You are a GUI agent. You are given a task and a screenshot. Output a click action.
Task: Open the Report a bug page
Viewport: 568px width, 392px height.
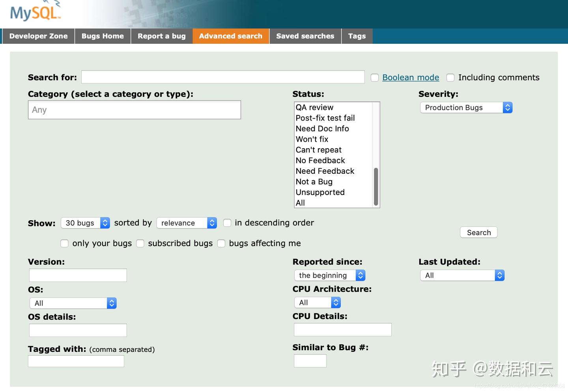point(161,36)
